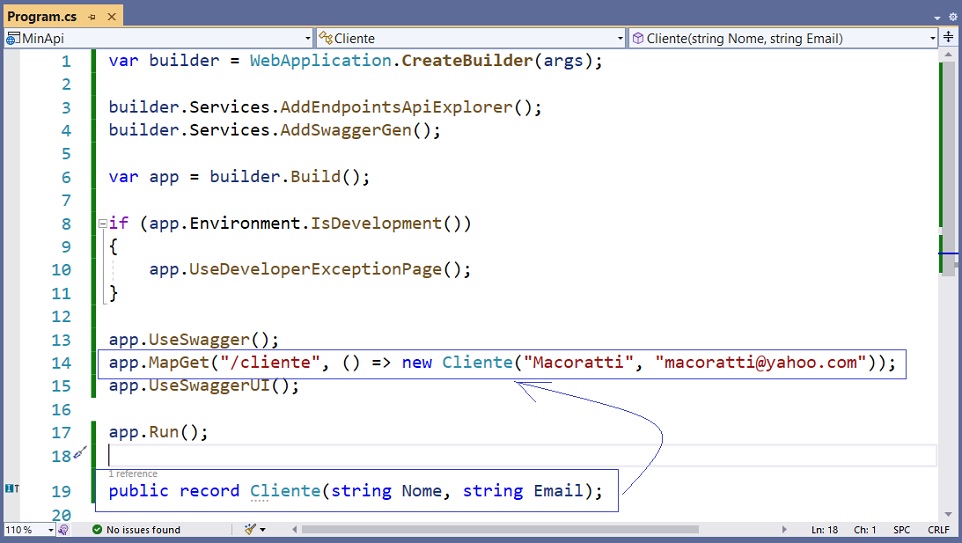The width and height of the screenshot is (962, 543).
Task: Click the icon next to the zoom dropdown
Action: click(x=63, y=530)
